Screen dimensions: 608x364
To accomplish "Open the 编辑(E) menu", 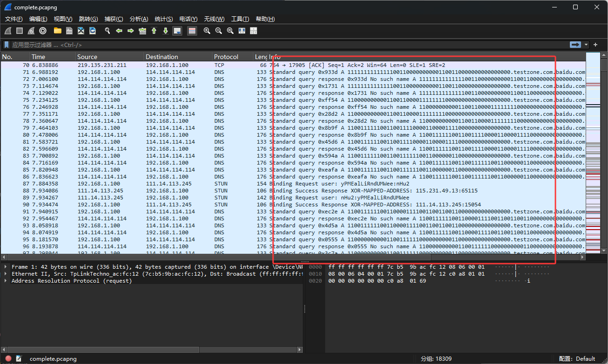I will tap(38, 19).
